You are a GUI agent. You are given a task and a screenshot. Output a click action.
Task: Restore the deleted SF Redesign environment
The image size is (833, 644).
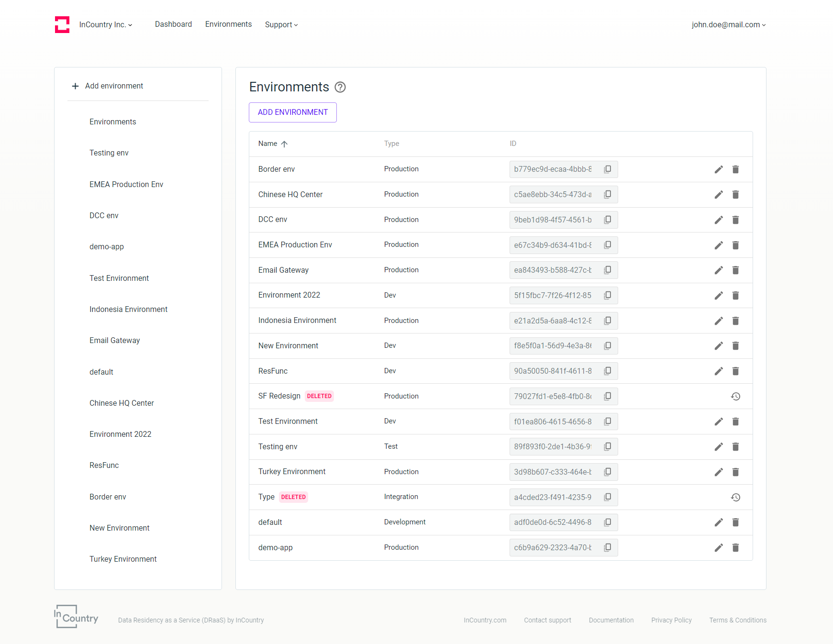pos(736,396)
